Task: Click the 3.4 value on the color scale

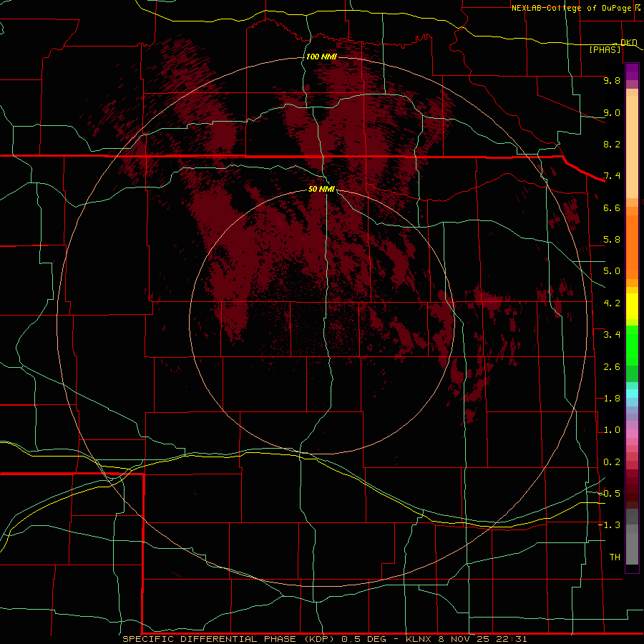Action: 612,335
